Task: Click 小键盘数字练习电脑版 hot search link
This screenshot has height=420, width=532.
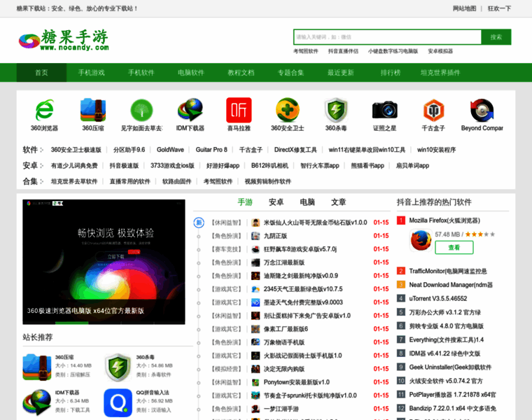Action: (x=393, y=51)
